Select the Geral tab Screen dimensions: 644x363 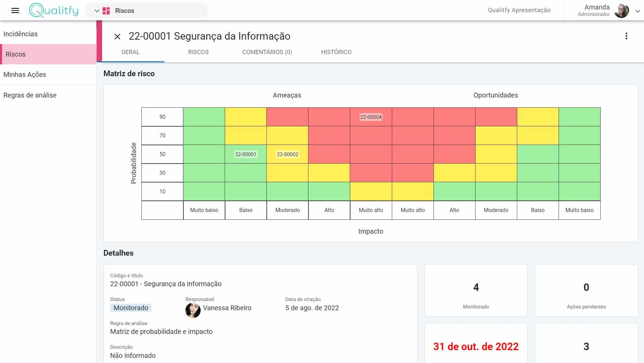(x=130, y=52)
